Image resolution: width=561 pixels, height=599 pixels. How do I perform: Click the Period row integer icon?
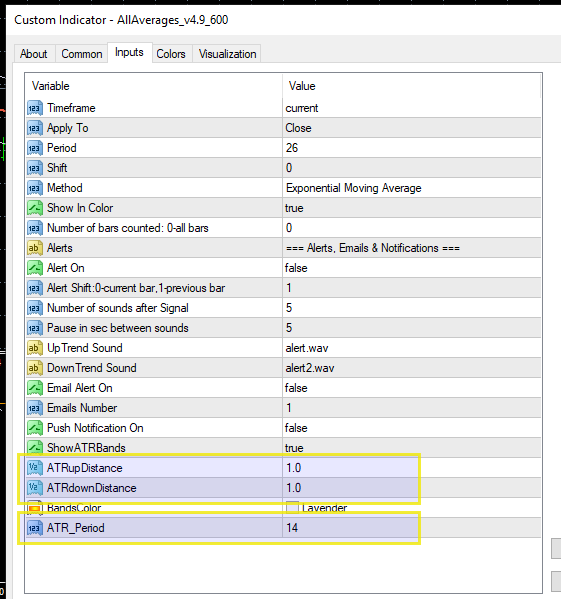(x=35, y=148)
